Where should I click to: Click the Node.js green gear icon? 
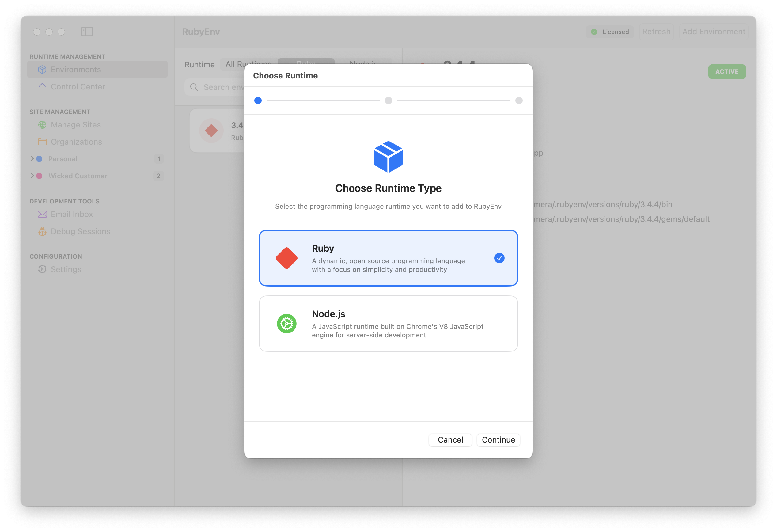[286, 323]
